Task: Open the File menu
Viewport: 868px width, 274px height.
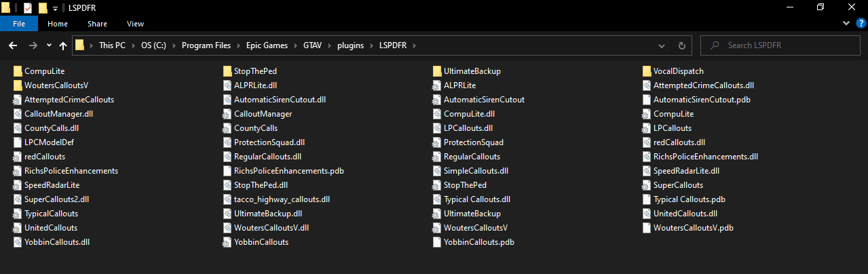Action: pos(19,23)
